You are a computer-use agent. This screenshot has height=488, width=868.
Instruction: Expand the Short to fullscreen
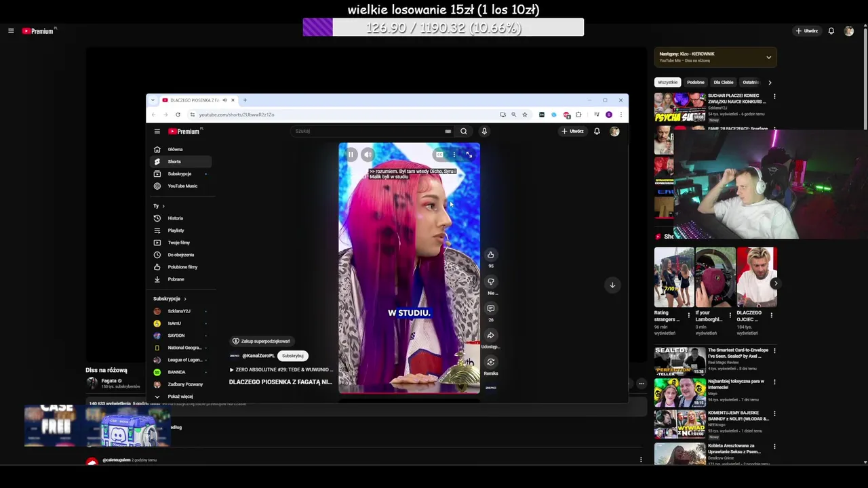point(469,155)
